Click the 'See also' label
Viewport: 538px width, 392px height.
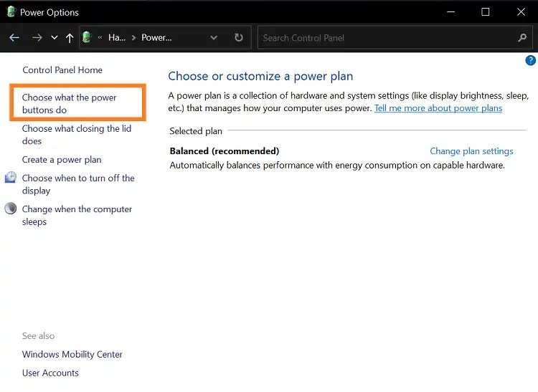click(39, 336)
